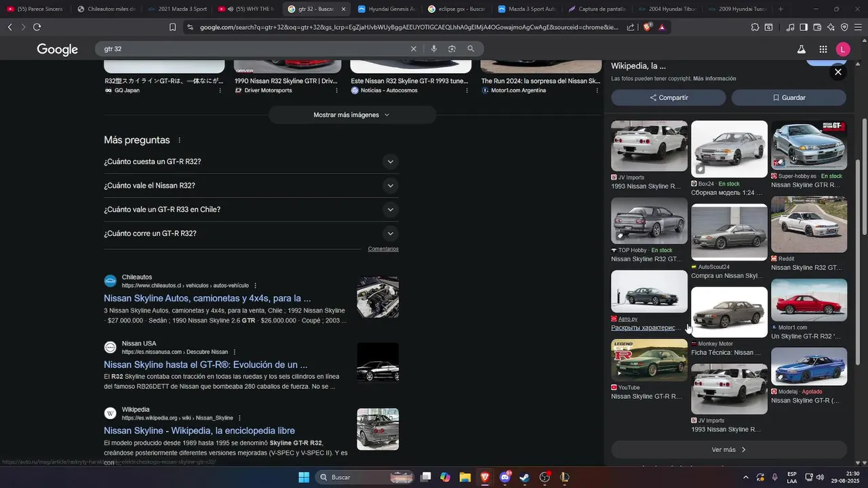Switch to 'Hyundai Genesis' tab
Viewport: 868px width, 488px height.
[385, 9]
